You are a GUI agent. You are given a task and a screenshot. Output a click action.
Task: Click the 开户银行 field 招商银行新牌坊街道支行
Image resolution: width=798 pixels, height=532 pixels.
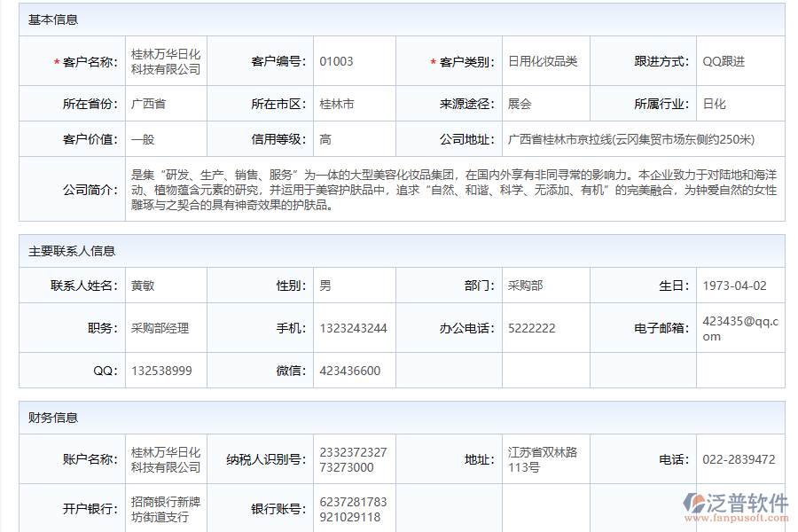[165, 507]
